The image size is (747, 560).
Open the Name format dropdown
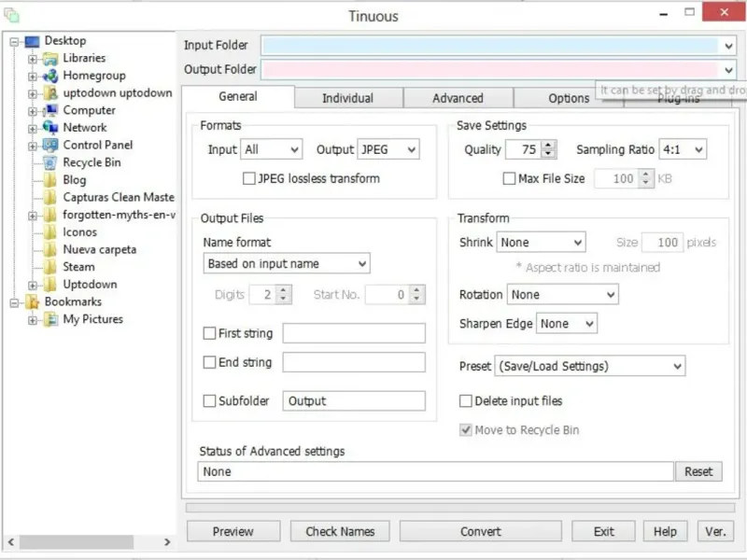coord(287,263)
